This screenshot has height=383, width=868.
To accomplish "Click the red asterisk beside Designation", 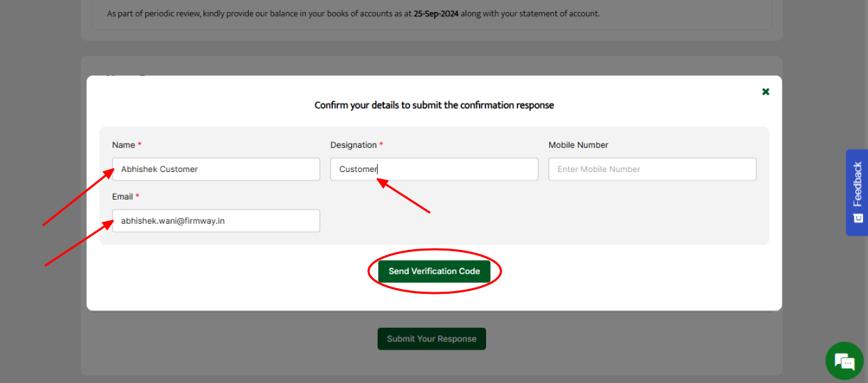I will click(x=381, y=144).
